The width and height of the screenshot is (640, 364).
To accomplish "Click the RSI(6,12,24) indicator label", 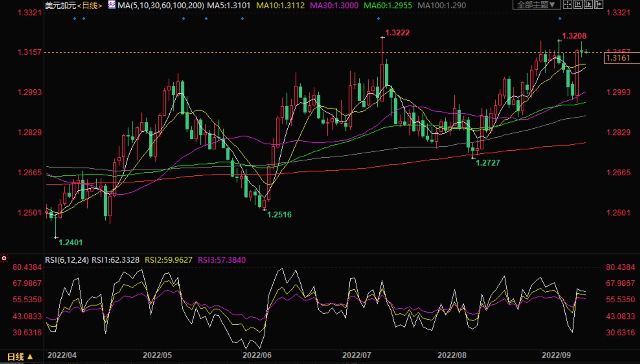I will pos(67,260).
